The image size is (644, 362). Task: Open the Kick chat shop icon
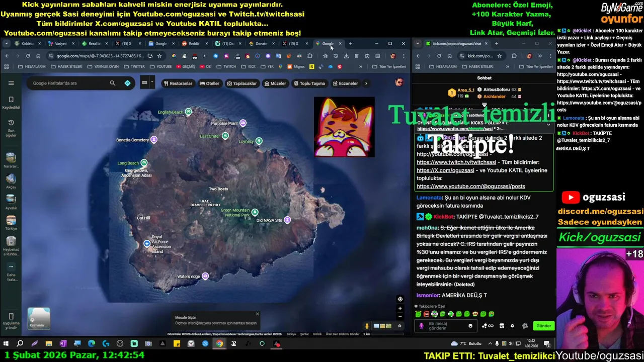tap(502, 326)
